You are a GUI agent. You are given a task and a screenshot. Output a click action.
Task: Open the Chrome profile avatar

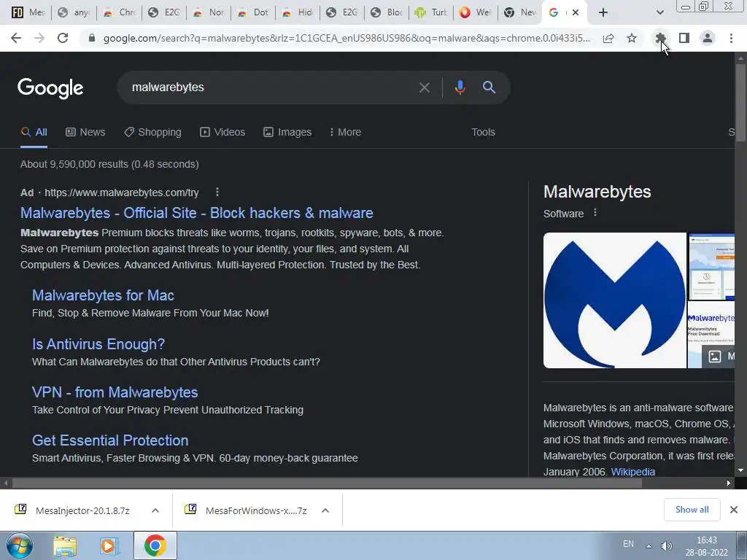(x=708, y=38)
